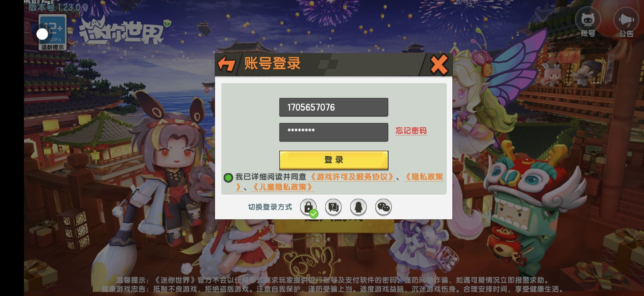
Task: Tap the 切换登录方式 label
Action: click(x=270, y=207)
